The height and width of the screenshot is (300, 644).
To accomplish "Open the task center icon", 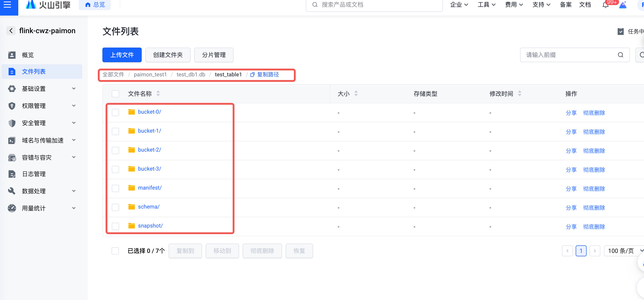I will coord(620,32).
